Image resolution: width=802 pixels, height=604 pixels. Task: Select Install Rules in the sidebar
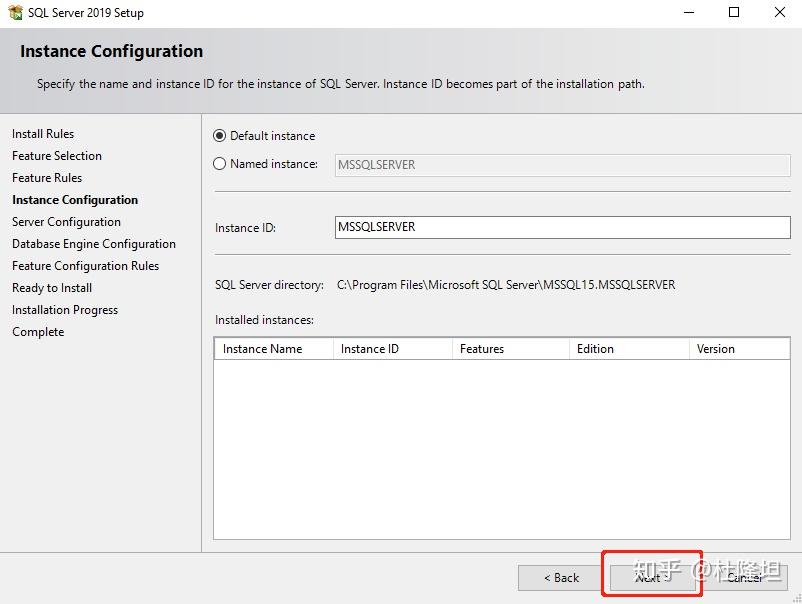tap(42, 133)
